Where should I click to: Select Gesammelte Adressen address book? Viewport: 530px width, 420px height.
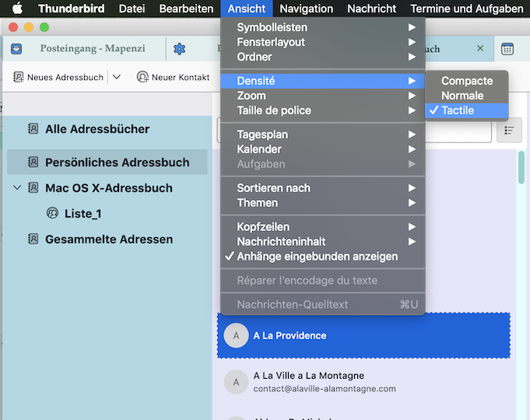(x=109, y=240)
